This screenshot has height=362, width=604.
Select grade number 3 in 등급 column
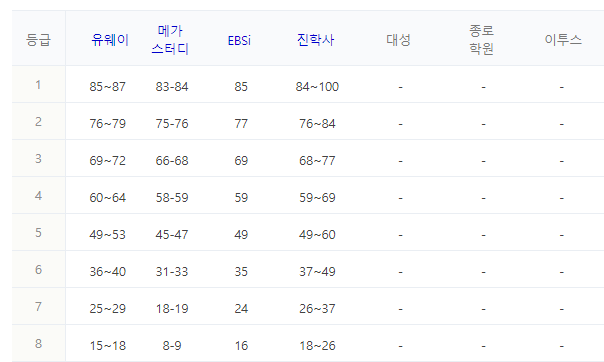[x=38, y=159]
